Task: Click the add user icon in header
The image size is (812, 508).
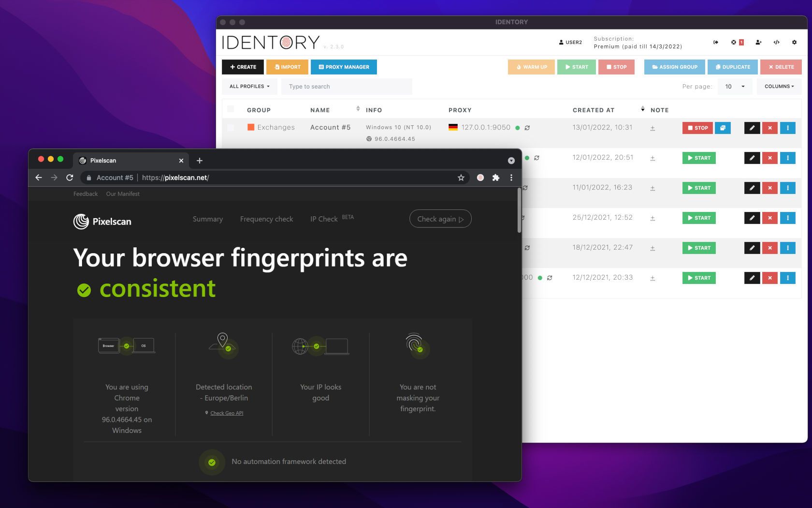Action: (758, 43)
